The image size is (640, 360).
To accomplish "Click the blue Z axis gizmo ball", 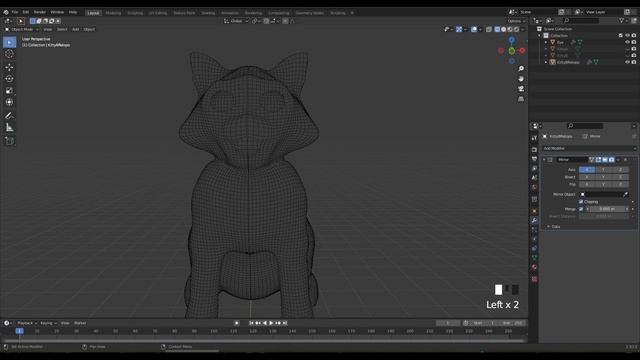I will coord(511,40).
